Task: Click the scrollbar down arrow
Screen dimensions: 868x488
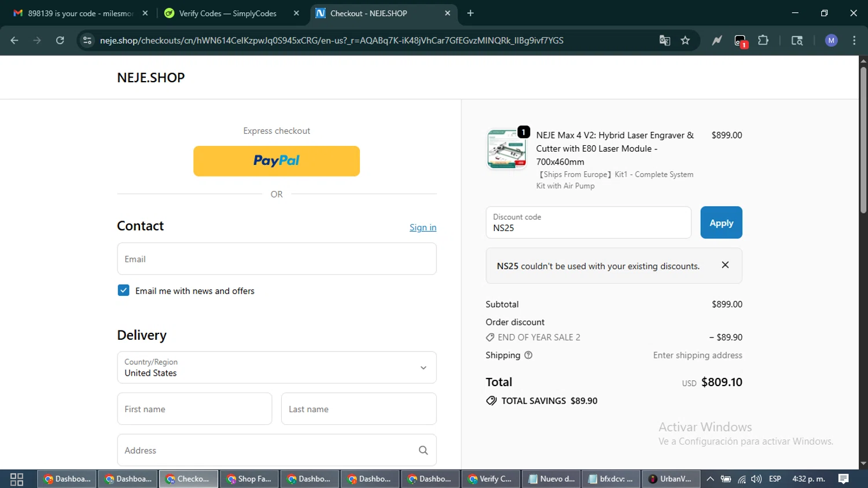Action: coord(863,464)
